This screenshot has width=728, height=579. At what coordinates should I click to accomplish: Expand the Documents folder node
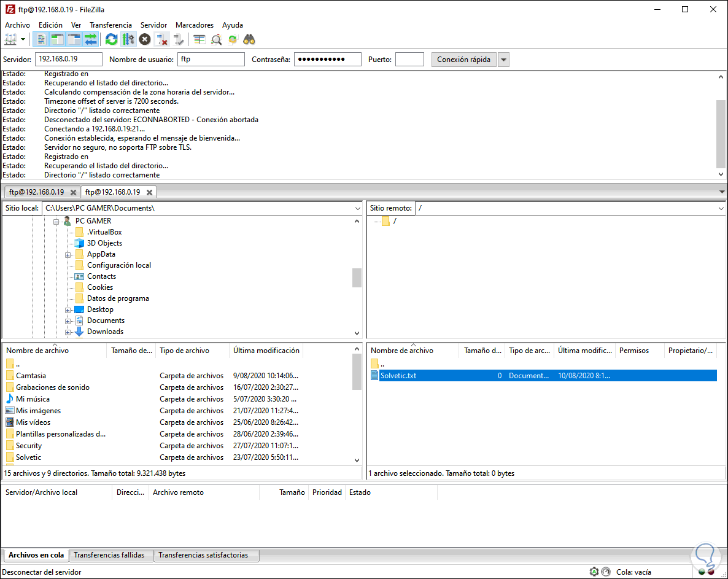pyautogui.click(x=68, y=321)
